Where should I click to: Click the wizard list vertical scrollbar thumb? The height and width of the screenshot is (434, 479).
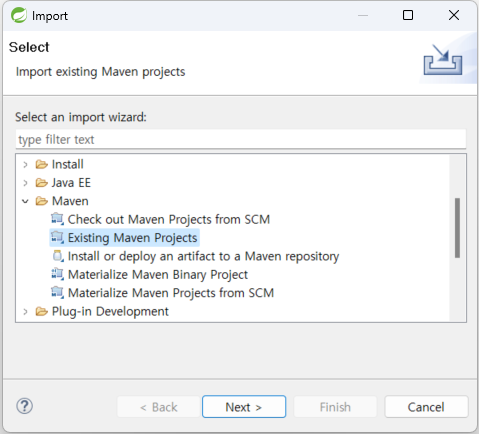coord(457,228)
